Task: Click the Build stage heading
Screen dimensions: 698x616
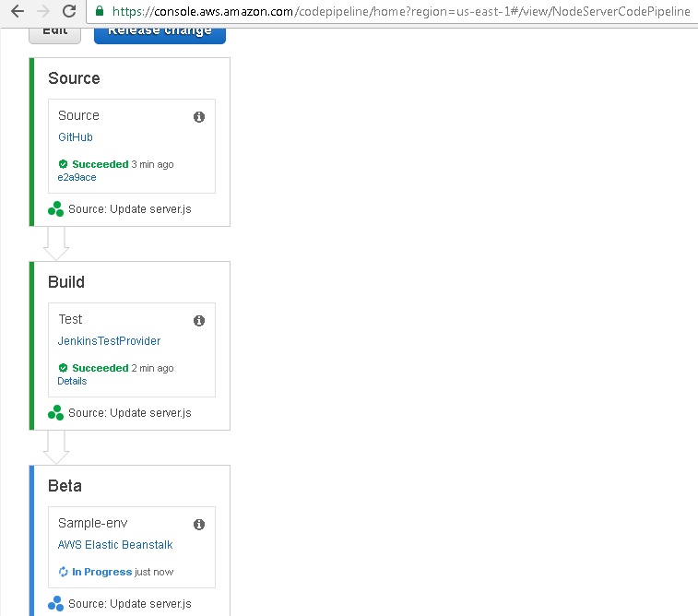Action: tap(66, 282)
